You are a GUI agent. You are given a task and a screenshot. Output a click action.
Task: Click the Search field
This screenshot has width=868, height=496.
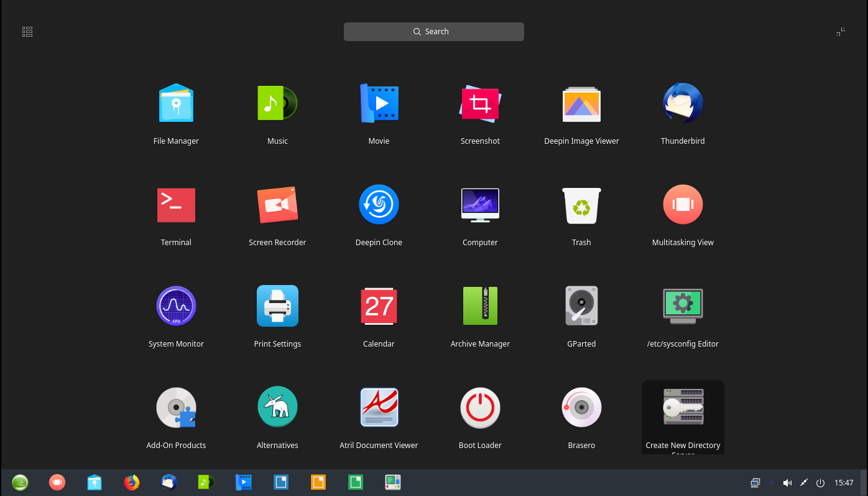[433, 32]
